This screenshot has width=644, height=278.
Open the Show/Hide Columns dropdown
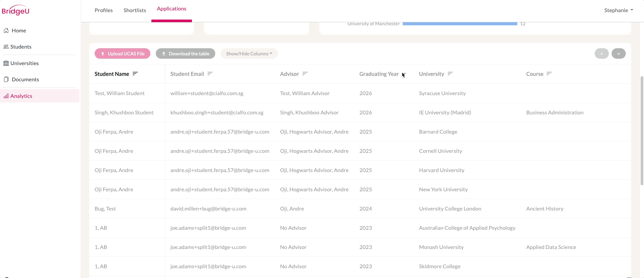249,54
